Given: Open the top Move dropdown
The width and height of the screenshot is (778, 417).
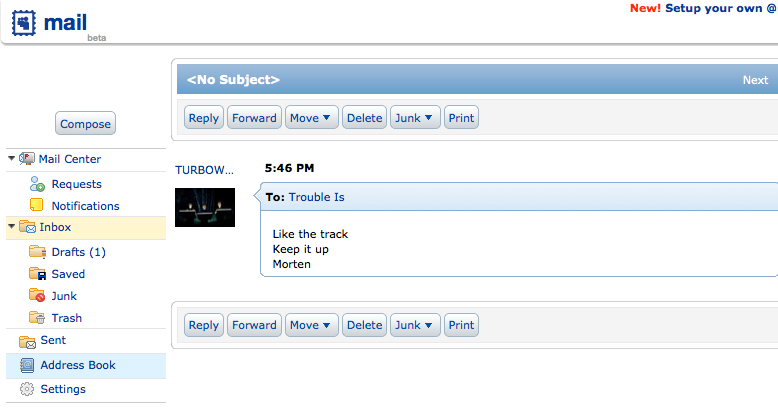Looking at the screenshot, I should pos(311,118).
